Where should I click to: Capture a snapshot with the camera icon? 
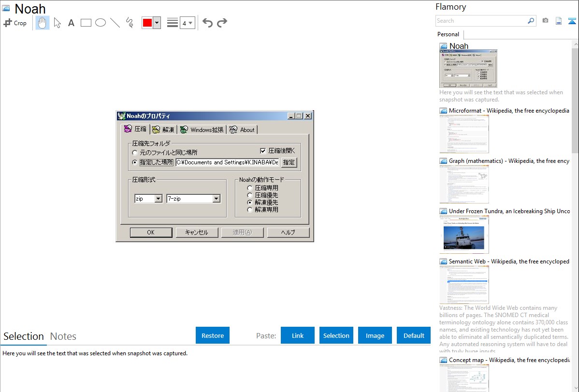[545, 21]
